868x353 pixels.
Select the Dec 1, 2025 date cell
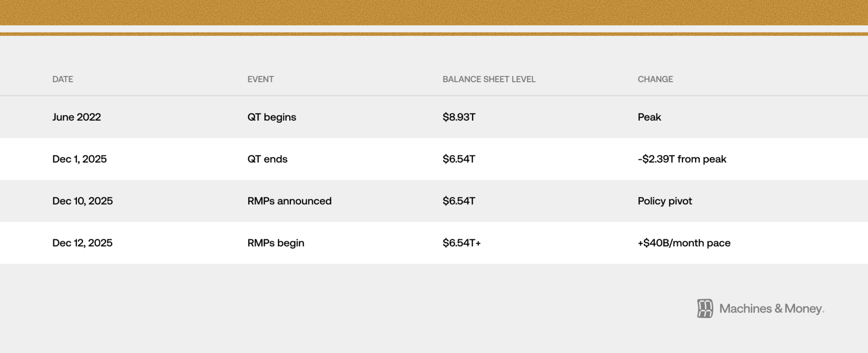pos(80,159)
